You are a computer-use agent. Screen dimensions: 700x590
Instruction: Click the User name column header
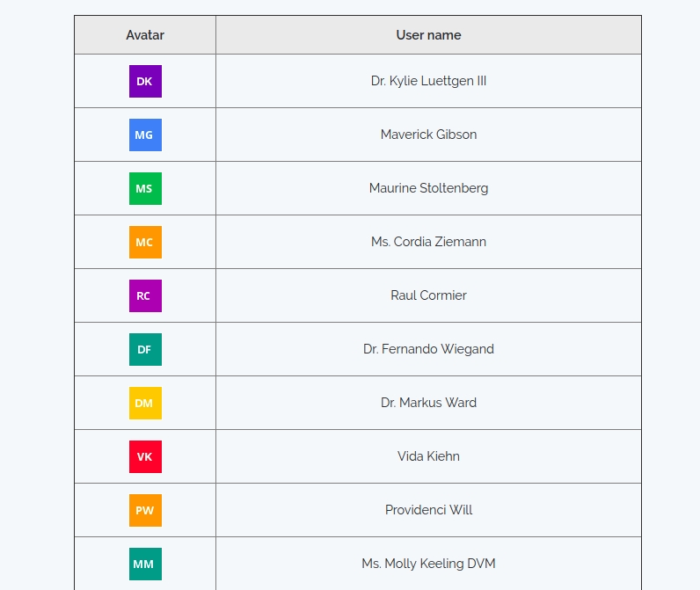[428, 35]
